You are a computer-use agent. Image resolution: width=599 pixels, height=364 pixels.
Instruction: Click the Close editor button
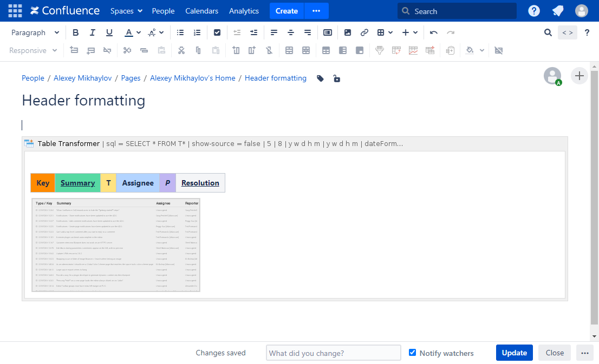pyautogui.click(x=555, y=353)
